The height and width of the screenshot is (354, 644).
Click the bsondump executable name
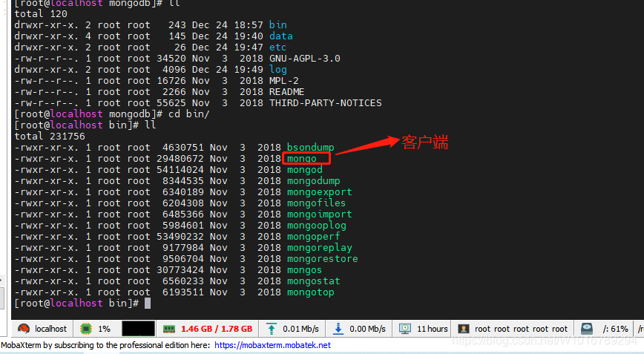coord(310,148)
